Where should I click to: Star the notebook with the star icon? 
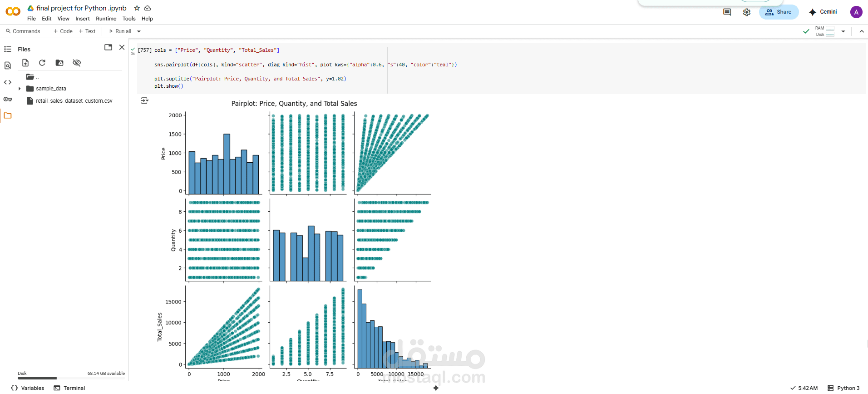(137, 8)
